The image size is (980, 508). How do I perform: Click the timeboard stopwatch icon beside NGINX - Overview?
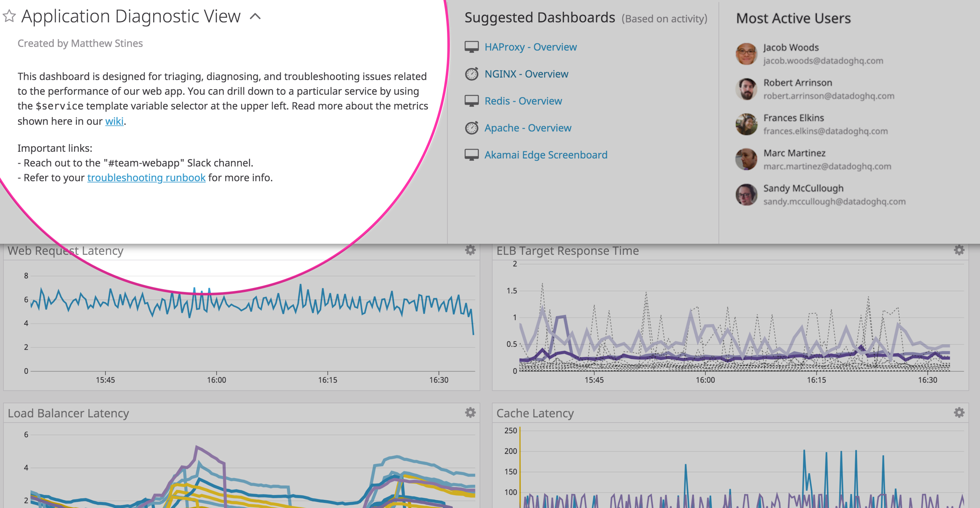pyautogui.click(x=472, y=74)
